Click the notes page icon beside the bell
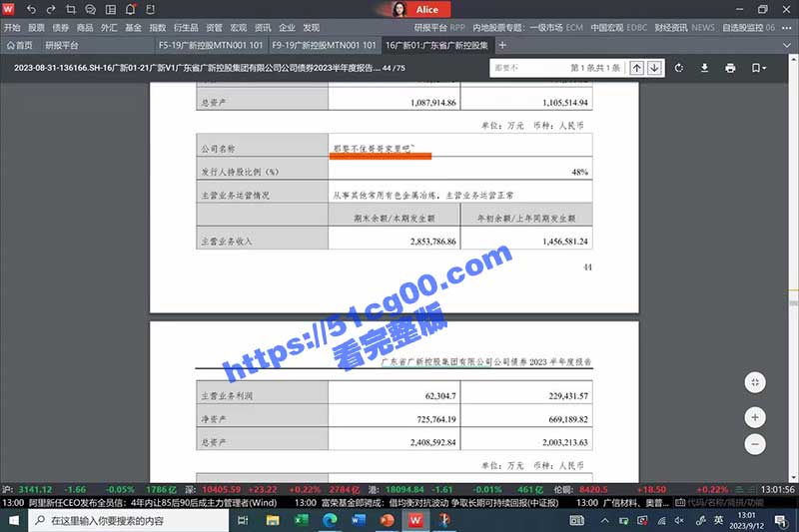Screen dimensions: 799x532 (151, 9)
